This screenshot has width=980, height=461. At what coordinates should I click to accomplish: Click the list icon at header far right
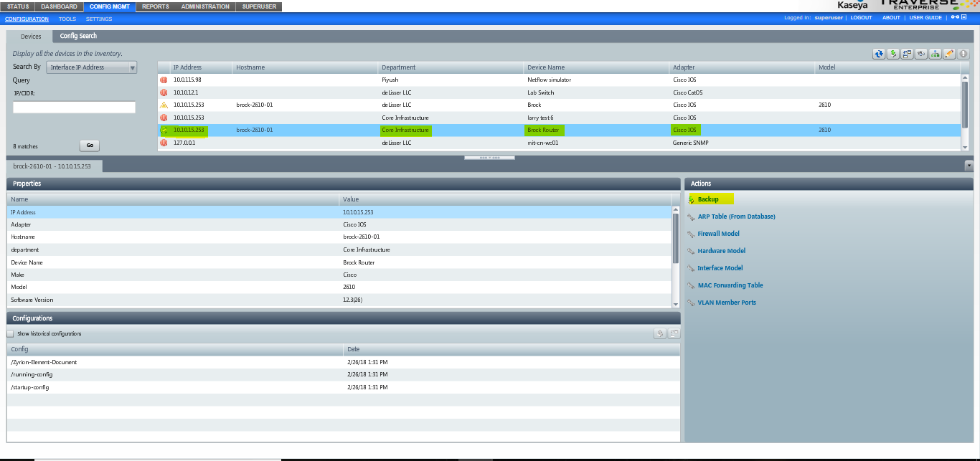[x=963, y=17]
